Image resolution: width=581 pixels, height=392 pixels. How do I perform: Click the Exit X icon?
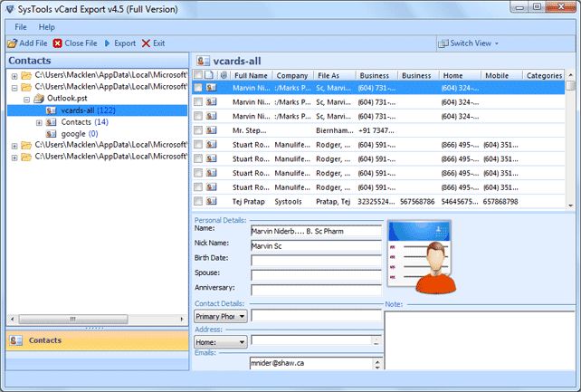tap(146, 43)
